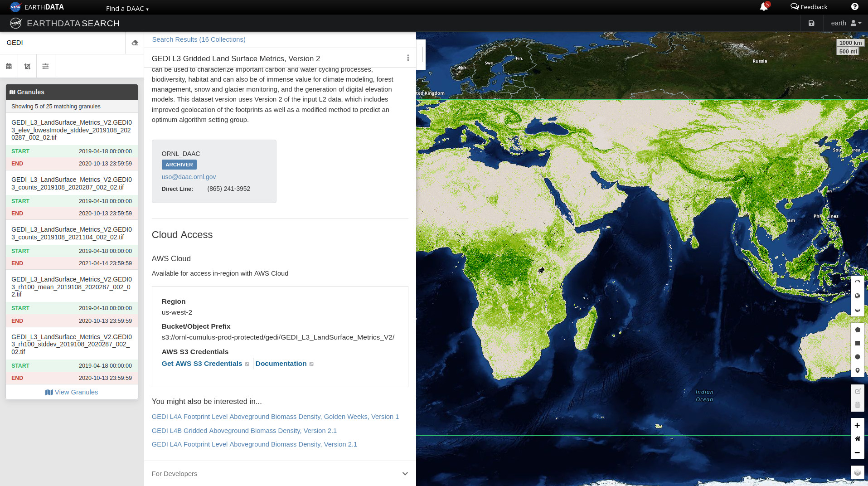The image size is (868, 486).
Task: Open the temporal calendar filter
Action: tap(9, 66)
